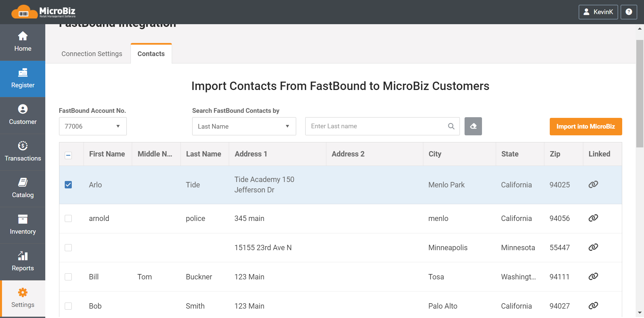Viewport: 644px width, 318px height.
Task: Click the 55447 zip cell
Action: (x=559, y=247)
